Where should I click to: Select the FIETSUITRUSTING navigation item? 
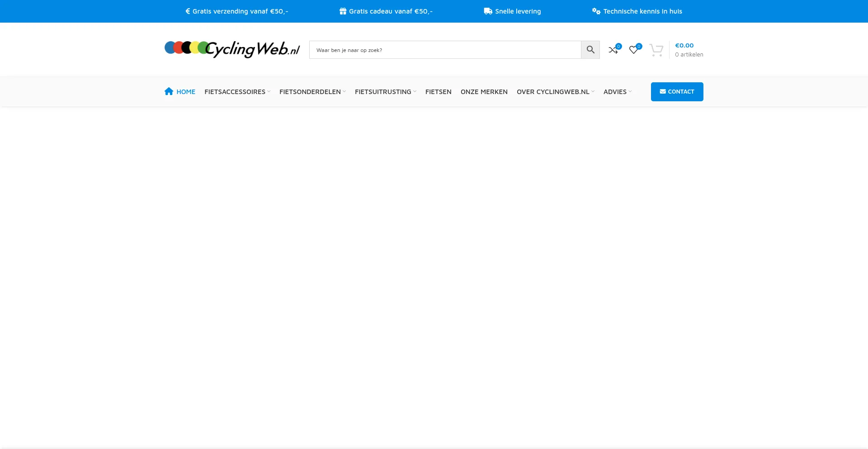point(383,91)
